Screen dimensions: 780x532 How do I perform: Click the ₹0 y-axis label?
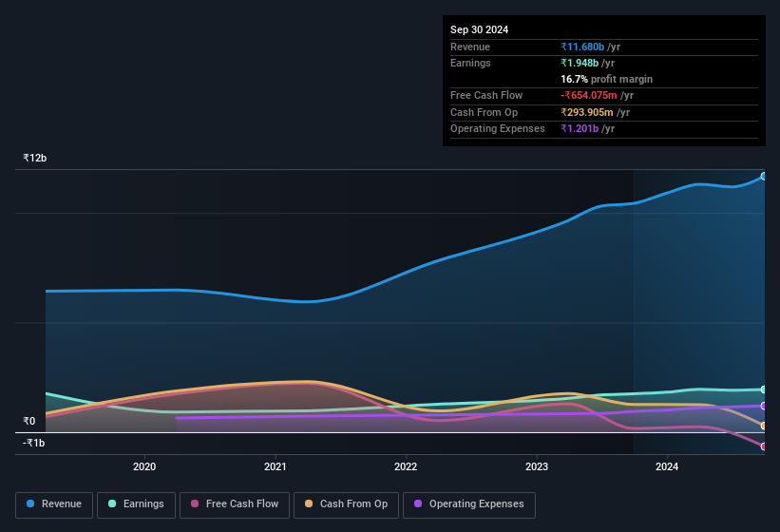pos(29,421)
